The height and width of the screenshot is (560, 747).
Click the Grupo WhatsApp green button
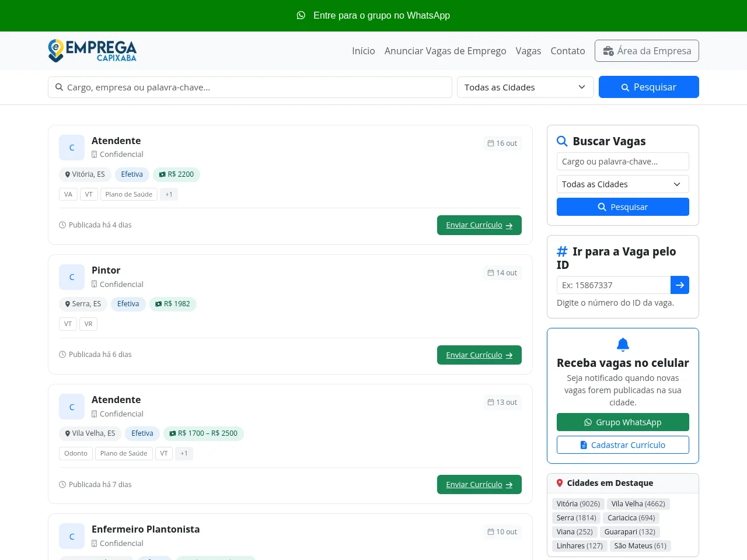pyautogui.click(x=623, y=422)
